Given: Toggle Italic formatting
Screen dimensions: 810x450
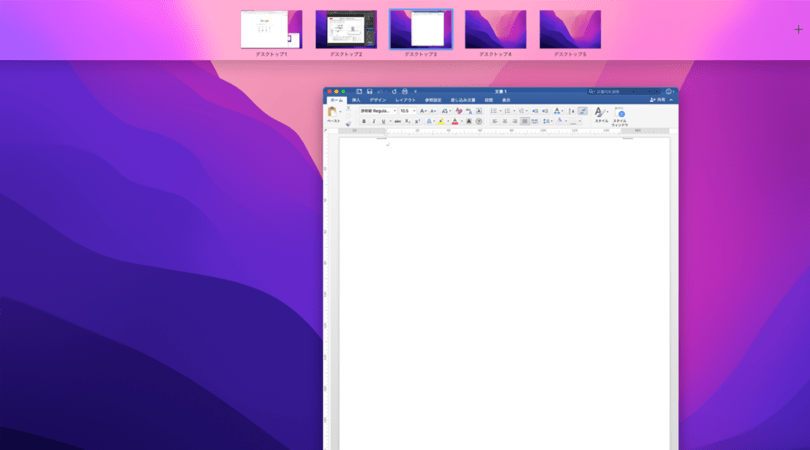Looking at the screenshot, I should coord(374,121).
